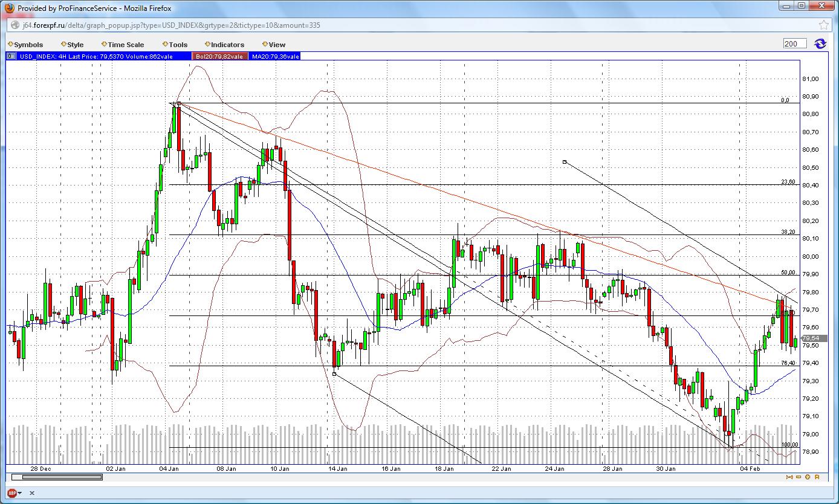The width and height of the screenshot is (839, 504).
Task: Click the USD_INDEX chart label icon
Action: click(12, 56)
